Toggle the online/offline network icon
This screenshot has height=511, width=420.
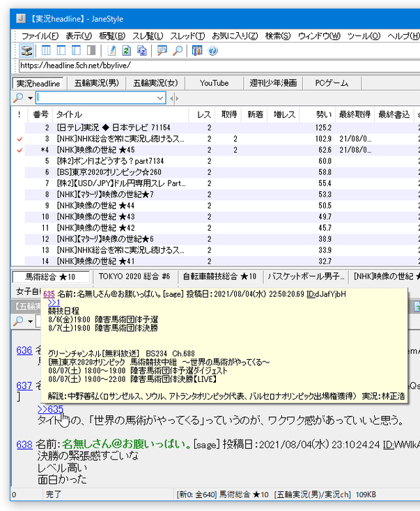point(26,50)
